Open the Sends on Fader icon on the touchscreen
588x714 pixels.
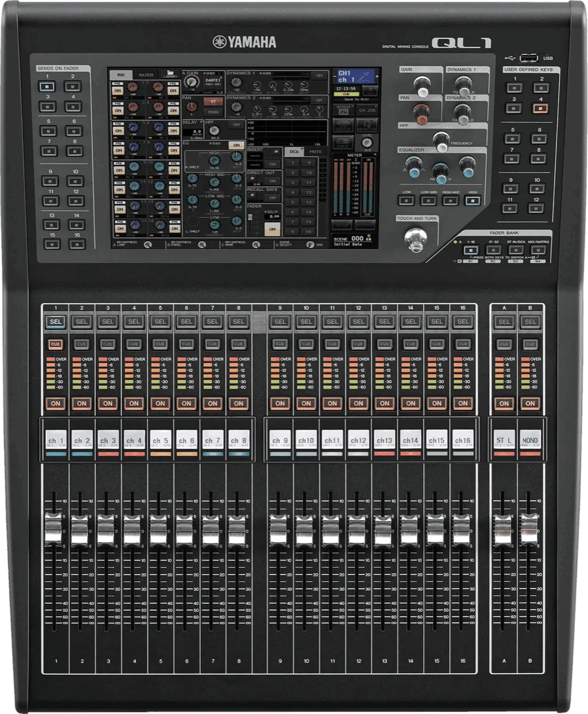(343, 110)
